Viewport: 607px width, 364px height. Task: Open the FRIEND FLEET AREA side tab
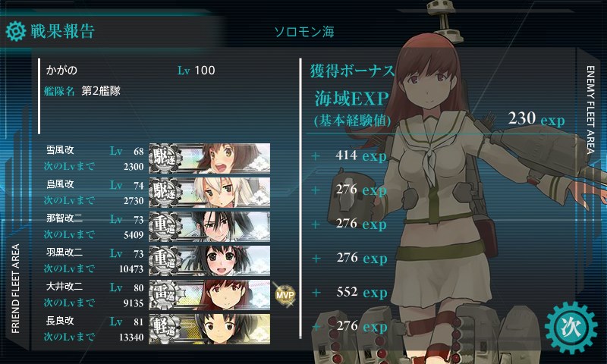click(15, 289)
